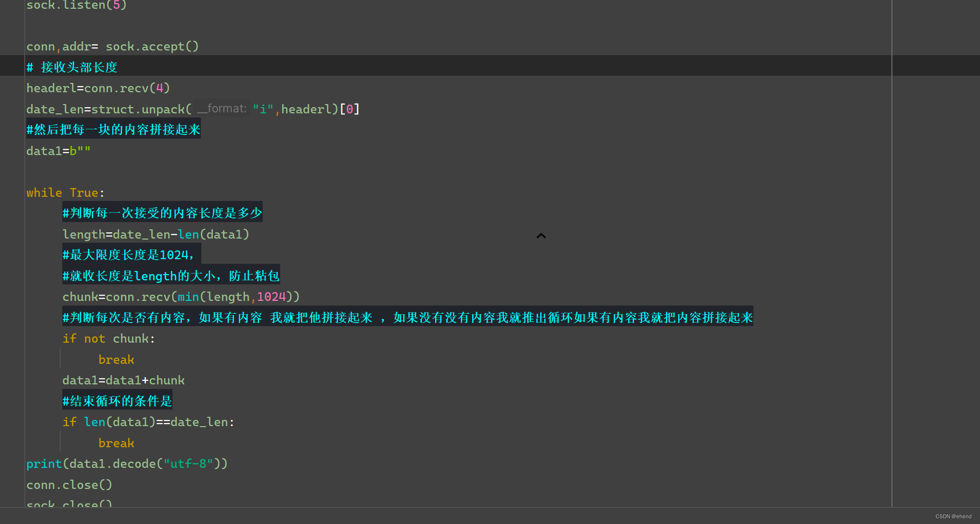980x524 pixels.
Task: Click the if not chunk condition
Action: pos(108,339)
